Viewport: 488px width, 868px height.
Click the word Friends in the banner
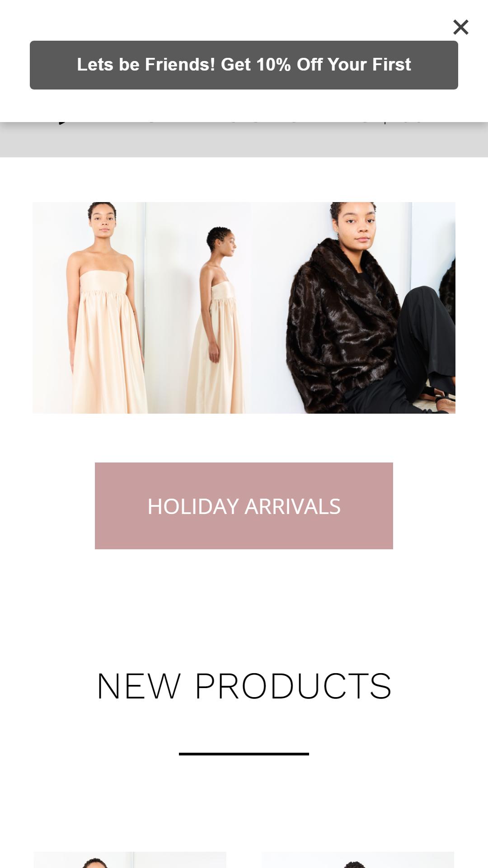180,65
